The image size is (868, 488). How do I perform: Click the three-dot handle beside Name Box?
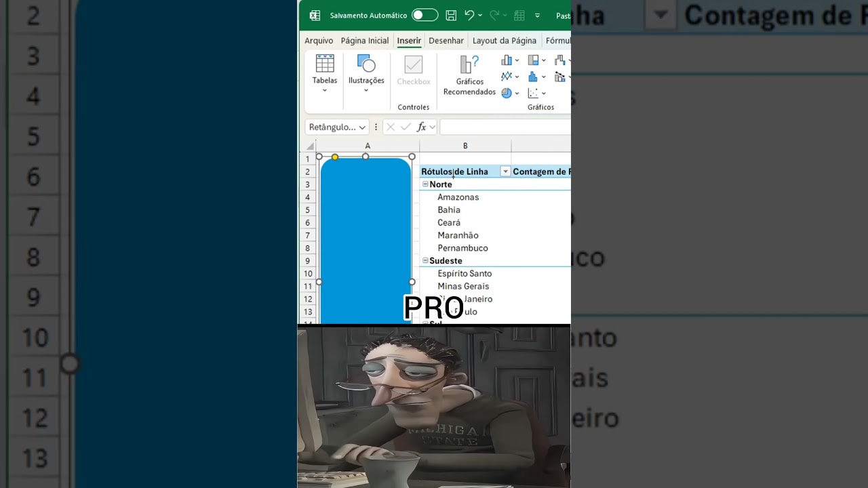(x=376, y=127)
